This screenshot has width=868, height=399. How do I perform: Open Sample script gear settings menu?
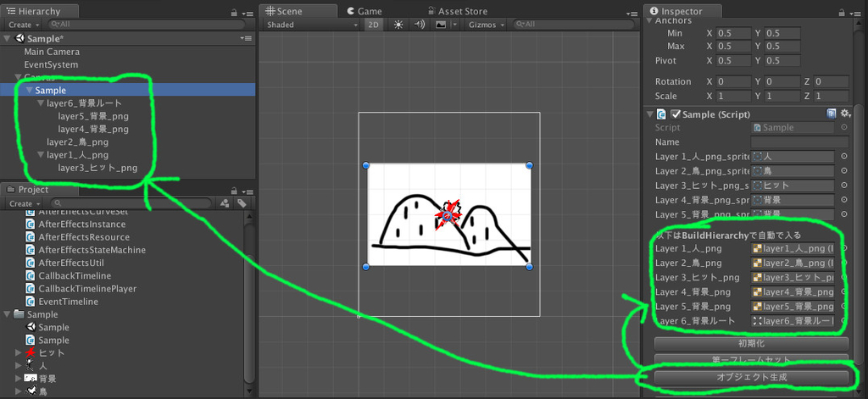click(x=845, y=114)
